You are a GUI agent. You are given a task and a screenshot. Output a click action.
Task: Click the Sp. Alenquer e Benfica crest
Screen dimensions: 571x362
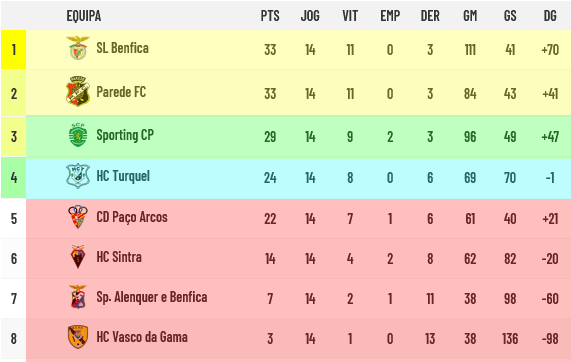(x=78, y=297)
